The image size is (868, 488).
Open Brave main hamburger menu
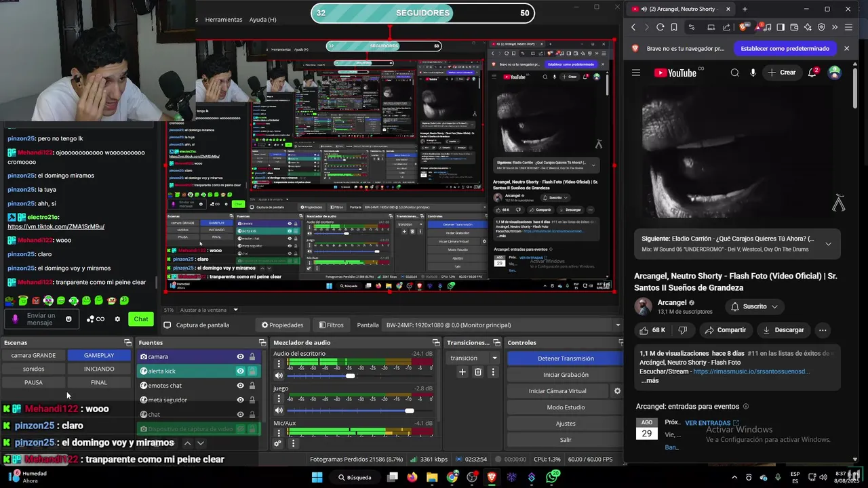848,27
